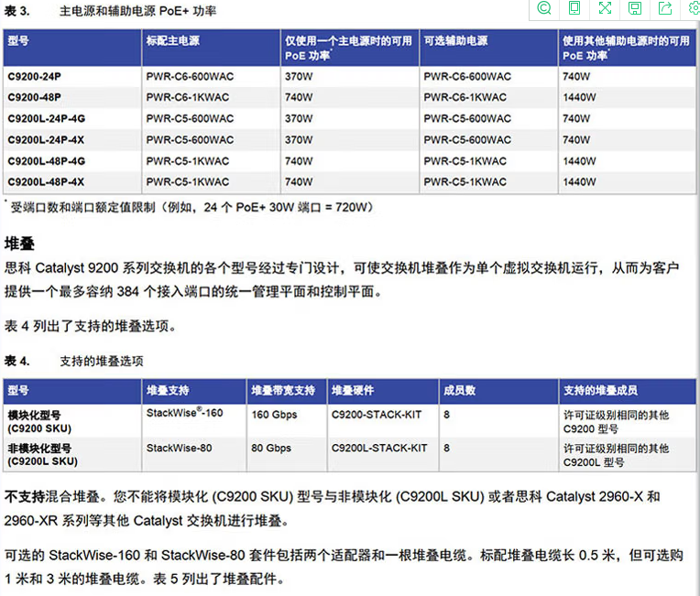Click the paragraph line starting "思科 Catalyst 9200 系列交换机"
The height and width of the screenshot is (596, 700).
[342, 267]
